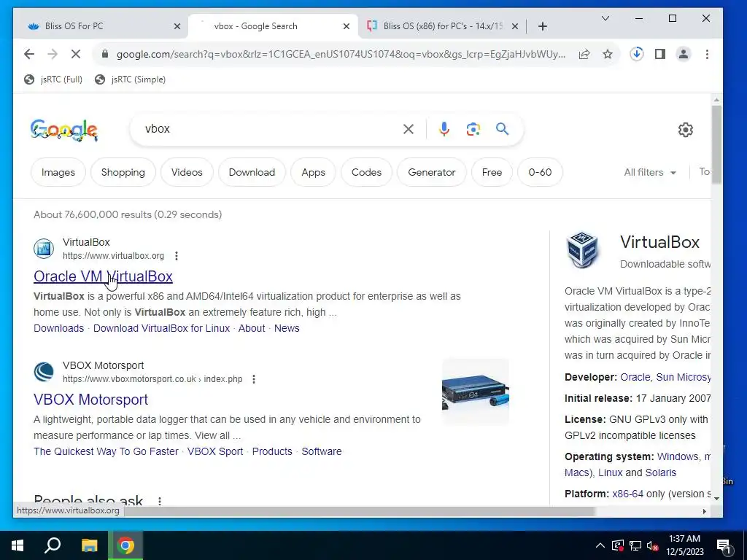
Task: Select the Generator filter chip
Action: point(432,172)
